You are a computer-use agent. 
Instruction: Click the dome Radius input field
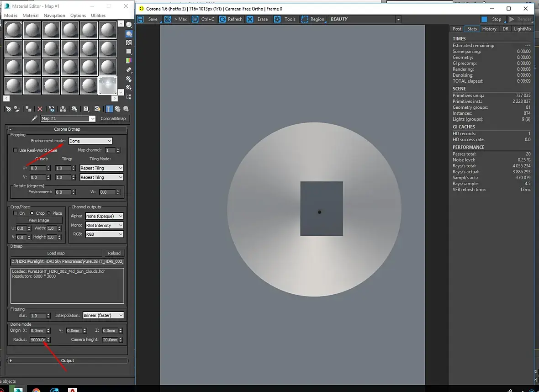click(38, 340)
